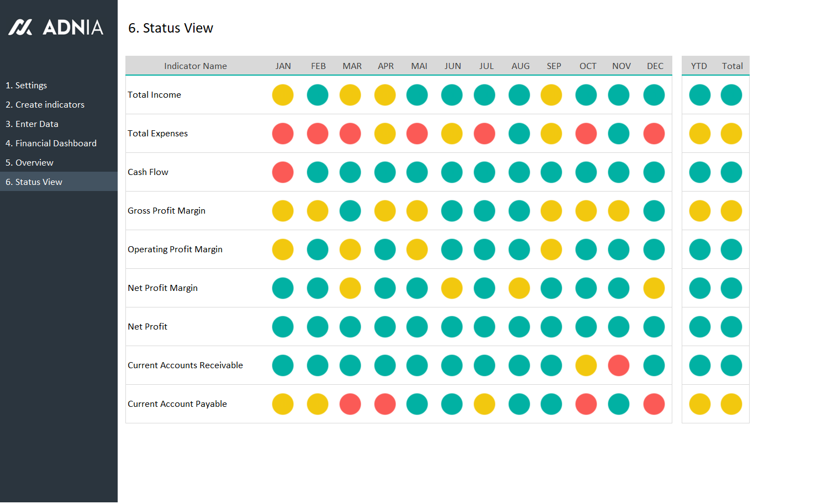Click the red Cash Flow JAN status dot

tap(283, 172)
